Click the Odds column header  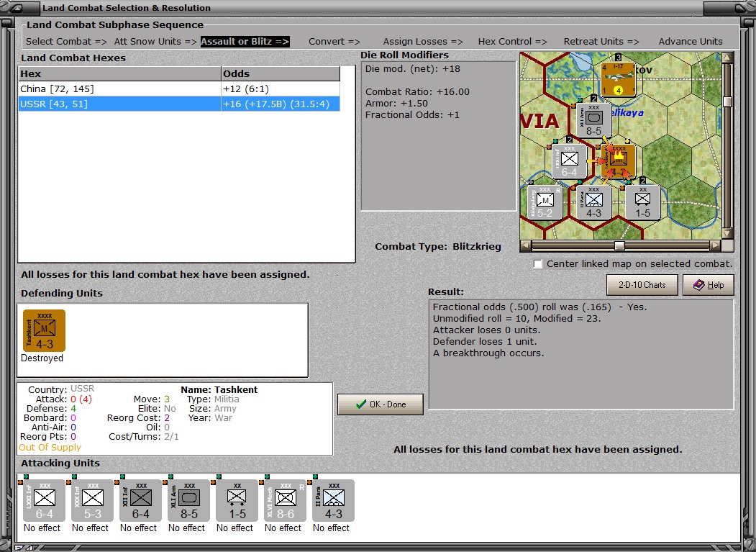pyautogui.click(x=280, y=74)
